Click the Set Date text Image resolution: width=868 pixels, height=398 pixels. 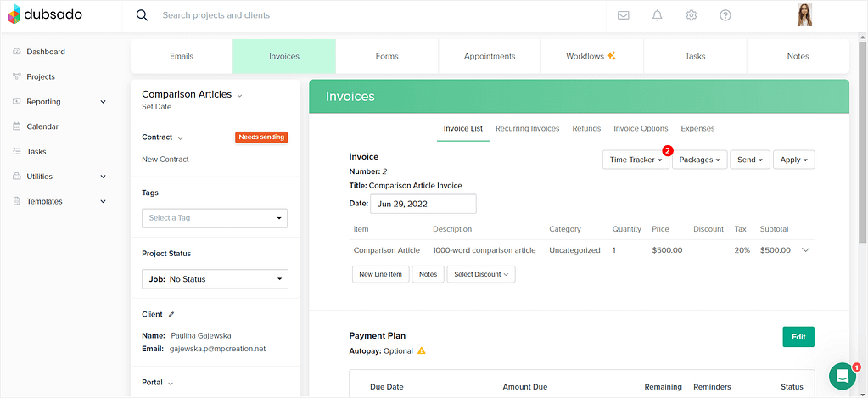click(157, 107)
